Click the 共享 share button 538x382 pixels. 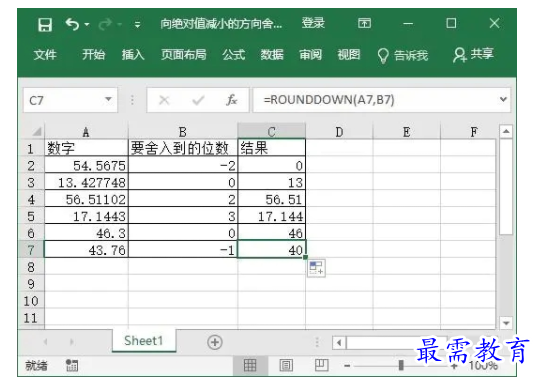click(x=473, y=54)
